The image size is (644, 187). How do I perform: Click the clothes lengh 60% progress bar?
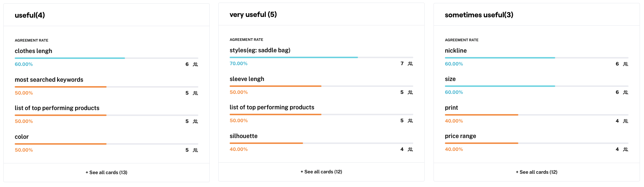pos(107,58)
